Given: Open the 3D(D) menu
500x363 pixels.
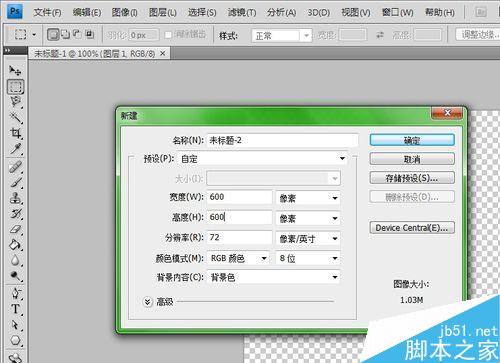Looking at the screenshot, I should 319,13.
